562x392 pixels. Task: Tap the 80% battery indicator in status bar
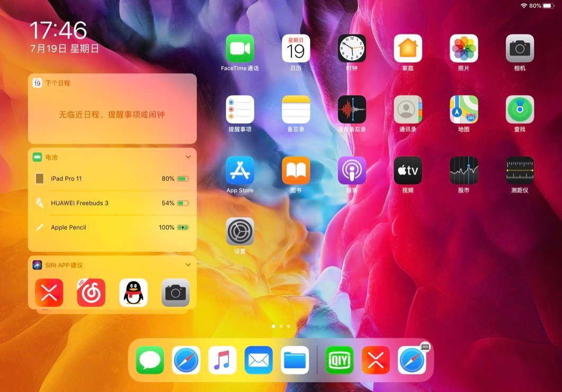[x=541, y=6]
